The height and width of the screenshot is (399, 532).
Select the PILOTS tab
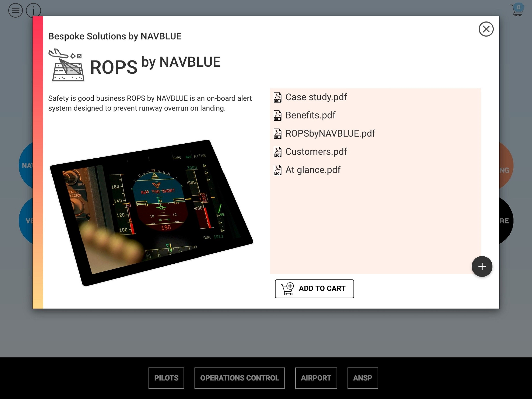[x=166, y=378]
